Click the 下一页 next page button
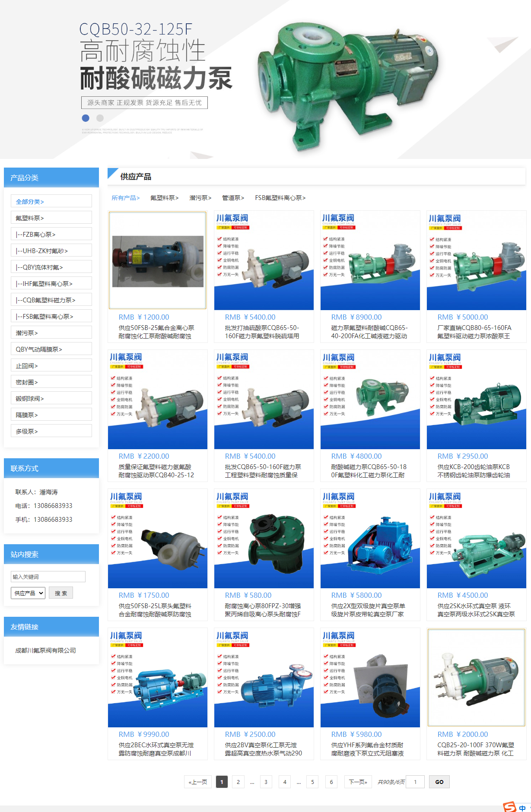Viewport: 531px width, 812px height. tap(358, 782)
